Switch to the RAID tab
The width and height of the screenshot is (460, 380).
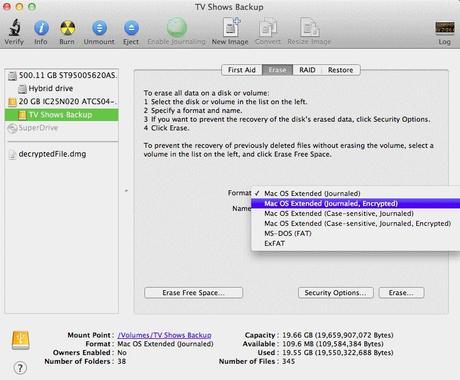click(307, 70)
